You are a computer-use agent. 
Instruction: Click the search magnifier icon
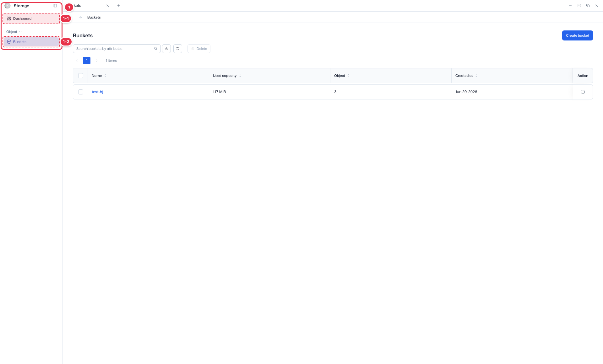pyautogui.click(x=156, y=49)
